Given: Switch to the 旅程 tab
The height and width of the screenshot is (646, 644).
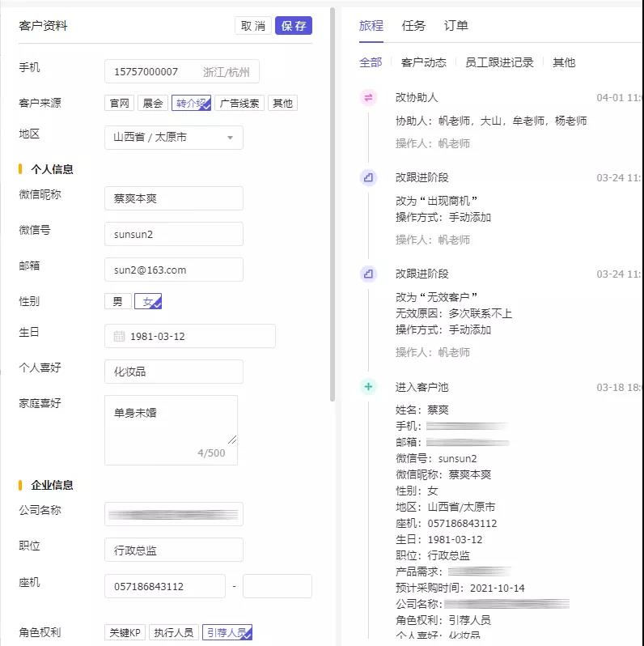Looking at the screenshot, I should coord(371,26).
